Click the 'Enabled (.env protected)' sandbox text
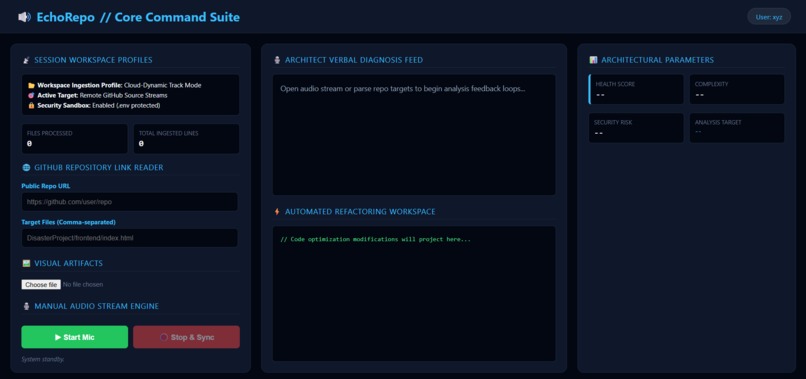 [126, 105]
